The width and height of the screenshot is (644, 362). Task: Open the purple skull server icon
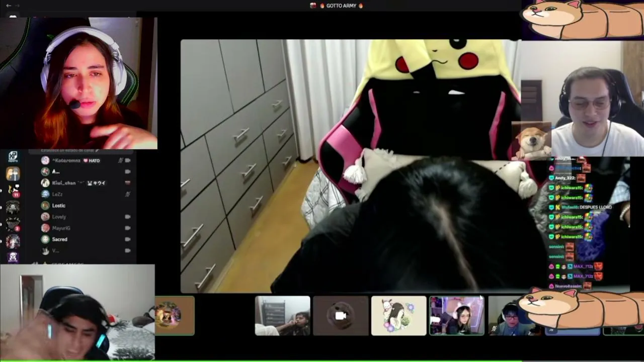tap(13, 257)
